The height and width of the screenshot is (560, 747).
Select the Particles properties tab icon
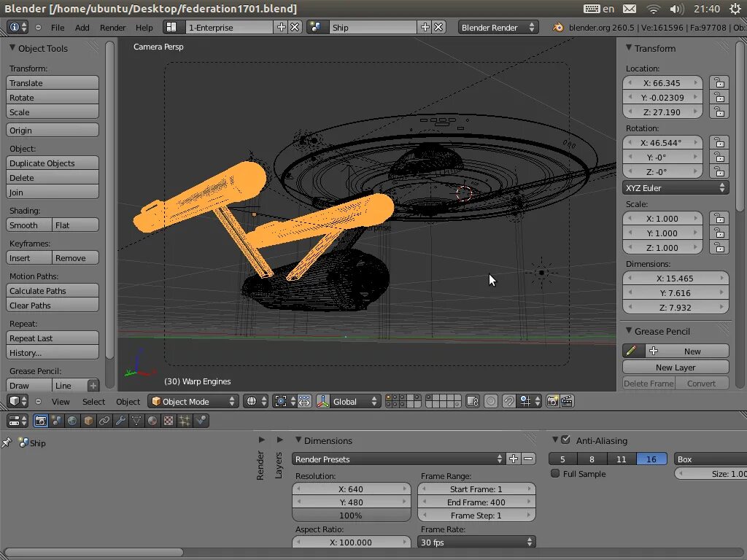click(x=185, y=421)
